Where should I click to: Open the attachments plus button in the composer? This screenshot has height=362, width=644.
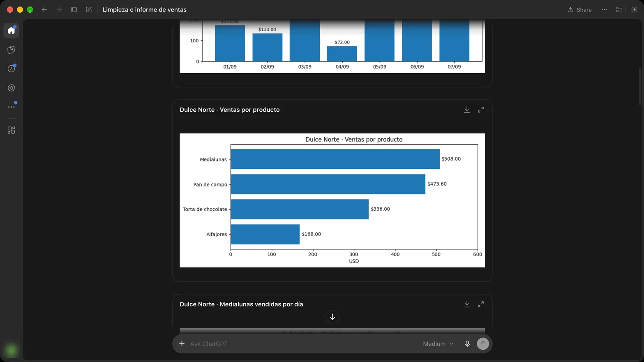click(182, 344)
